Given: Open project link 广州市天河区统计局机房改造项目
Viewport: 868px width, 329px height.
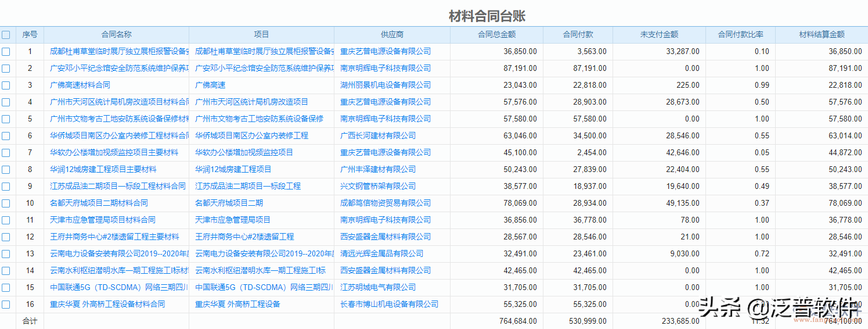Looking at the screenshot, I should tap(252, 102).
